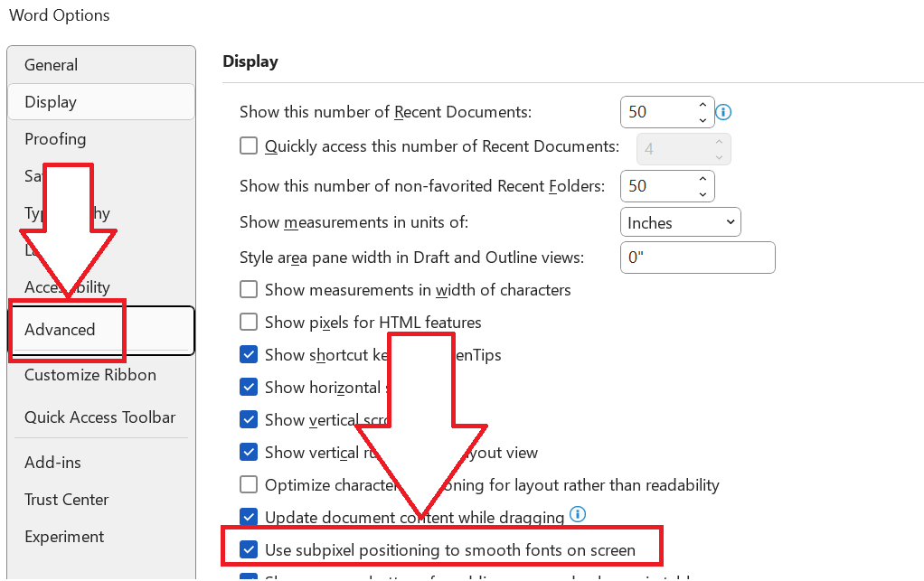Screen dimensions: 924x581
Task: Uncheck Show vertical scroll bar
Action: point(249,419)
